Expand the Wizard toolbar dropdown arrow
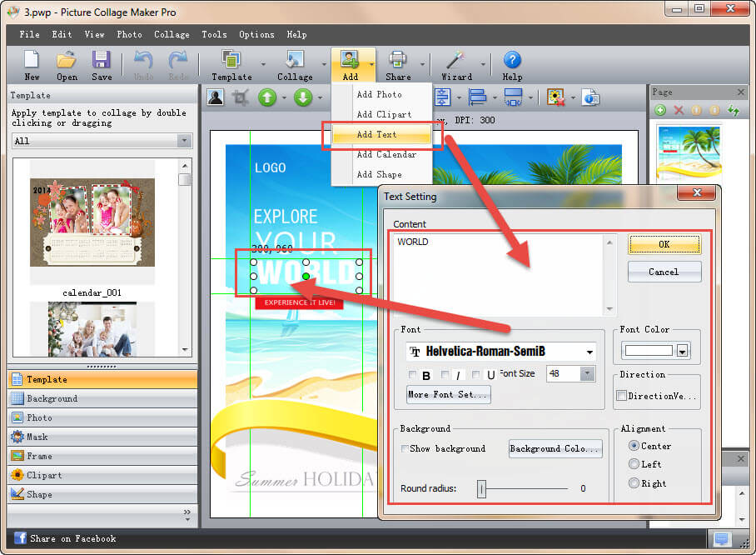 (483, 63)
